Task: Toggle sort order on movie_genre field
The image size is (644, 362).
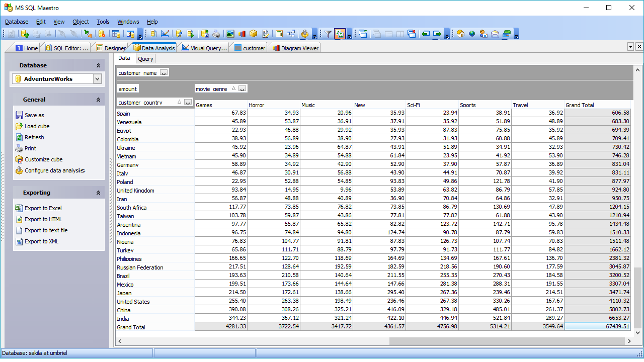Action: click(x=233, y=89)
